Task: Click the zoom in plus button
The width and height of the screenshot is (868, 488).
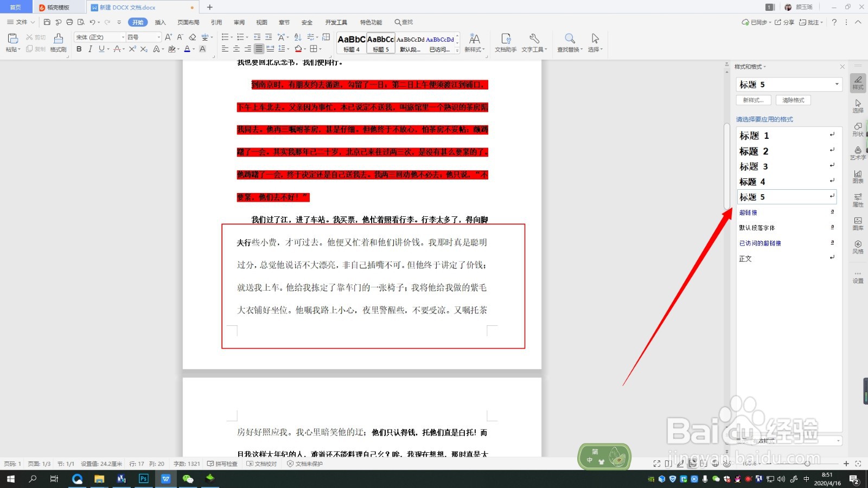Action: [x=846, y=464]
